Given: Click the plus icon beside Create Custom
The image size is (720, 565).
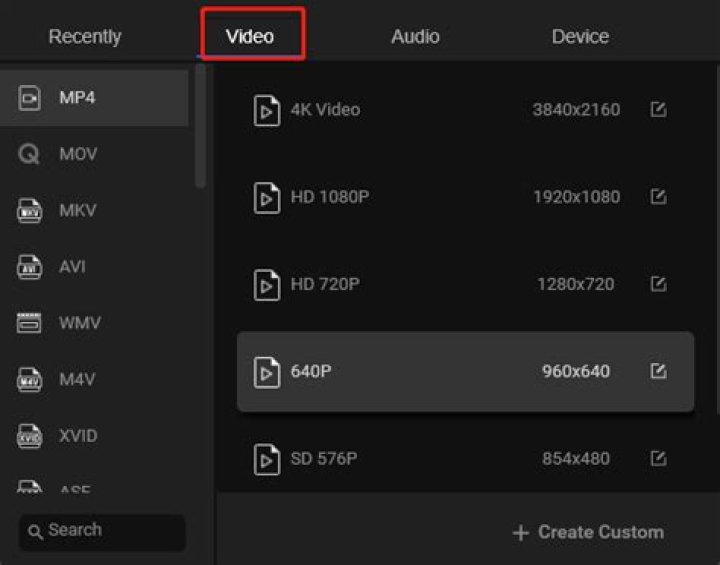Looking at the screenshot, I should [x=521, y=533].
